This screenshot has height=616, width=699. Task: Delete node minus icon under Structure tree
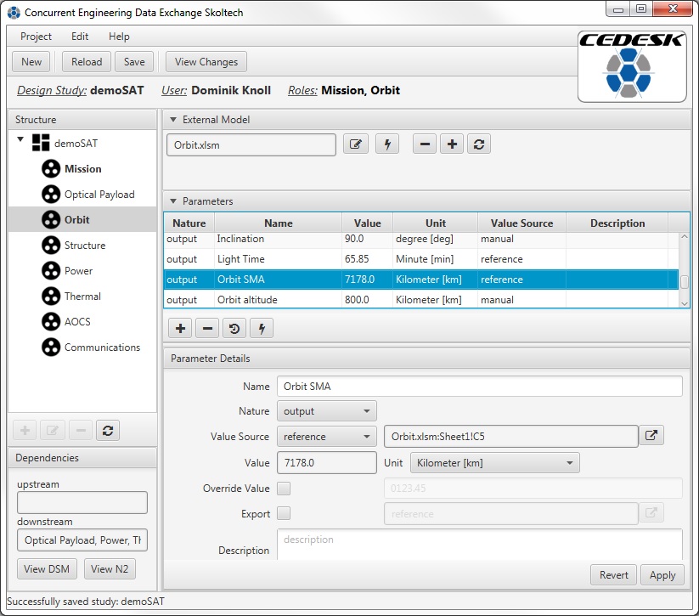click(x=81, y=431)
